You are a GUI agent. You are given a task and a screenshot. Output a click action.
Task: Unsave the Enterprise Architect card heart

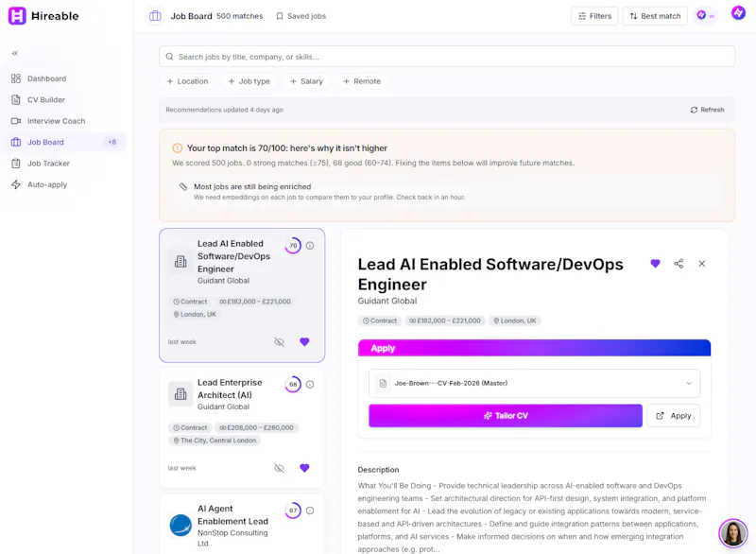304,468
